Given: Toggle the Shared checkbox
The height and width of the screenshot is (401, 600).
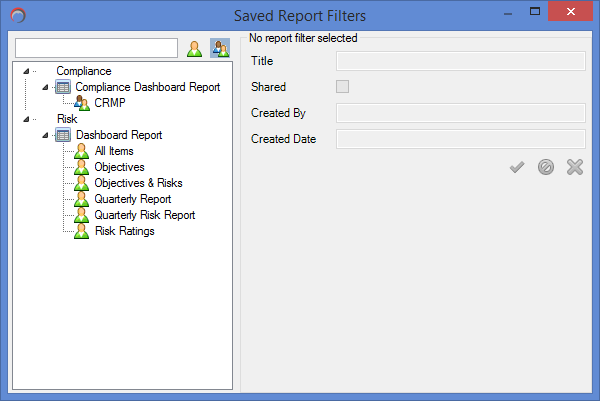Looking at the screenshot, I should 342,87.
